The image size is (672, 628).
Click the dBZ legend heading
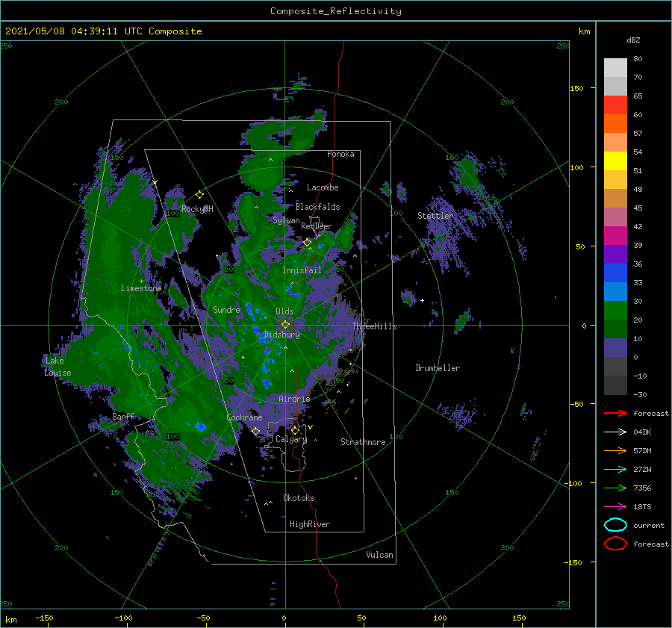[x=633, y=40]
